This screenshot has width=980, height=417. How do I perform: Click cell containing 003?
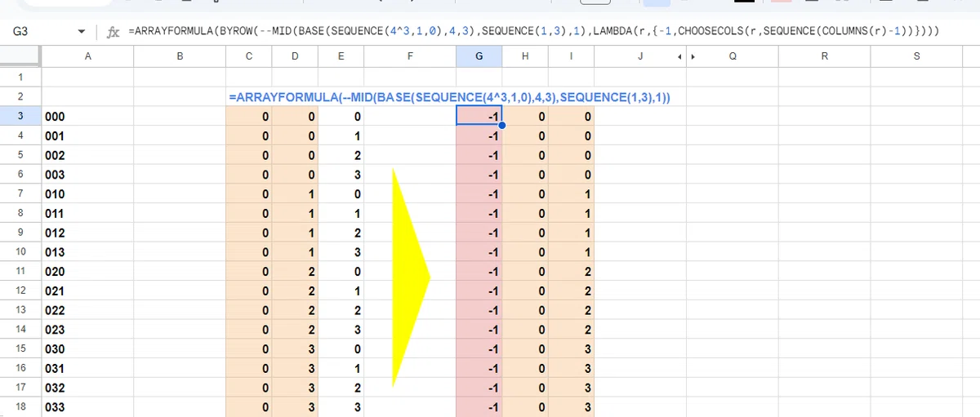87,175
